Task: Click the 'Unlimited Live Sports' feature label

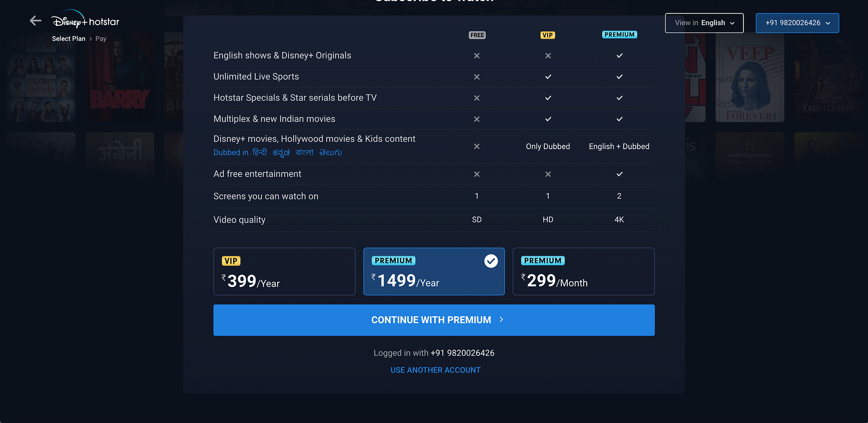Action: click(256, 77)
